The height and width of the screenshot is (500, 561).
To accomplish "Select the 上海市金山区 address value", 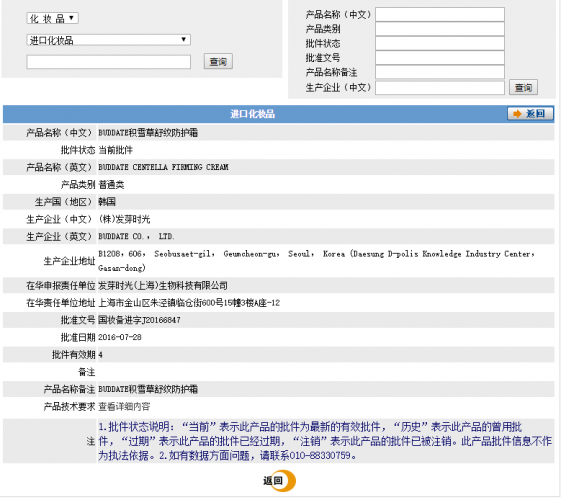I will coord(189,303).
